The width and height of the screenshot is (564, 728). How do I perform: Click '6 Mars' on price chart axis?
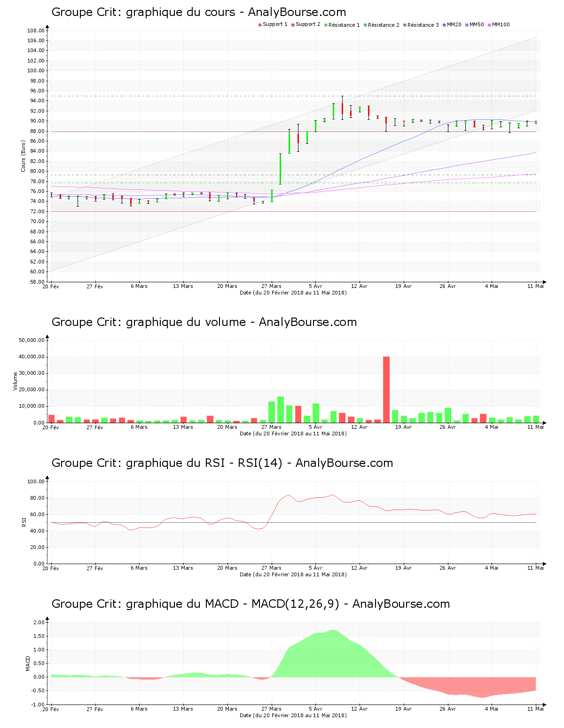pos(139,286)
